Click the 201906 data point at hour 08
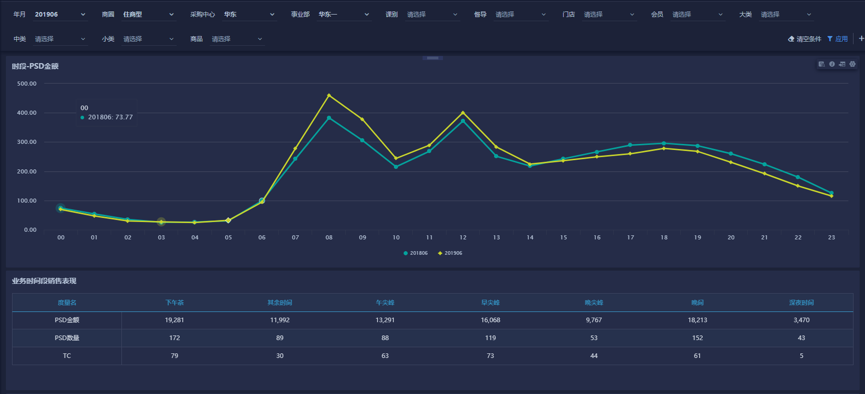Image resolution: width=866 pixels, height=395 pixels. [x=329, y=96]
